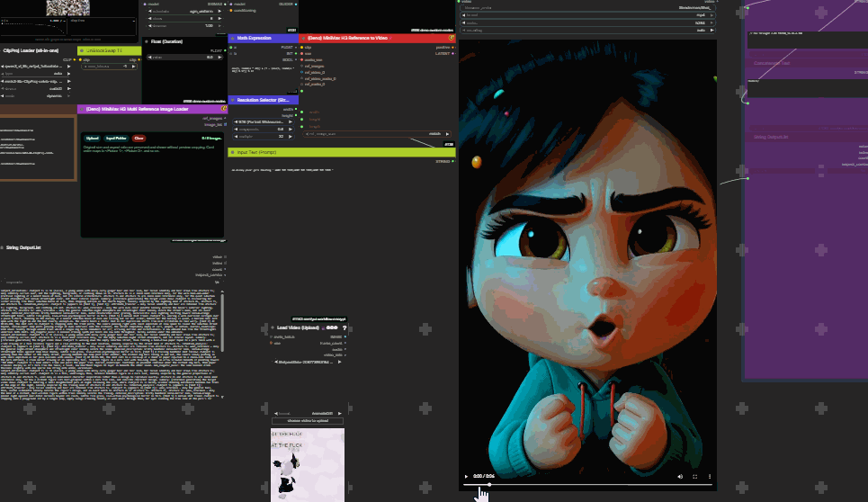Click the 'choose video to upload' button
This screenshot has width=868, height=502.
point(308,421)
